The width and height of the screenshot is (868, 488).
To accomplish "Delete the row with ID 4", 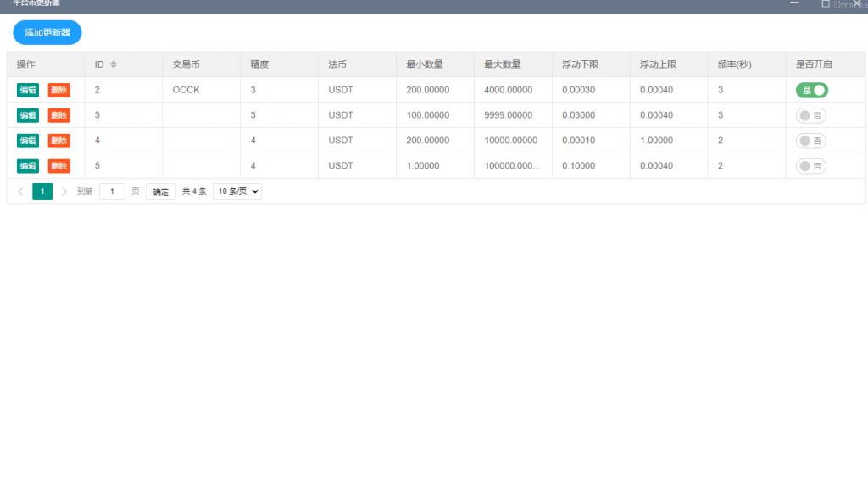I will click(x=58, y=141).
